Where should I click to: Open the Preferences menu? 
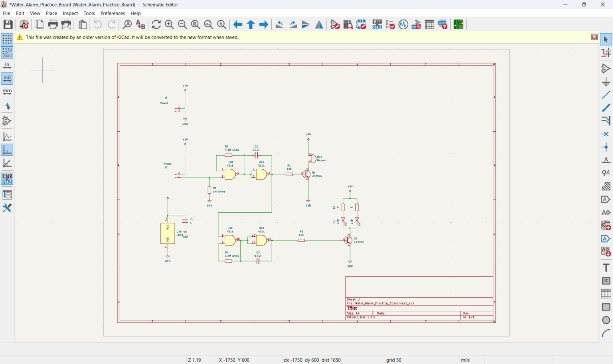pyautogui.click(x=113, y=13)
